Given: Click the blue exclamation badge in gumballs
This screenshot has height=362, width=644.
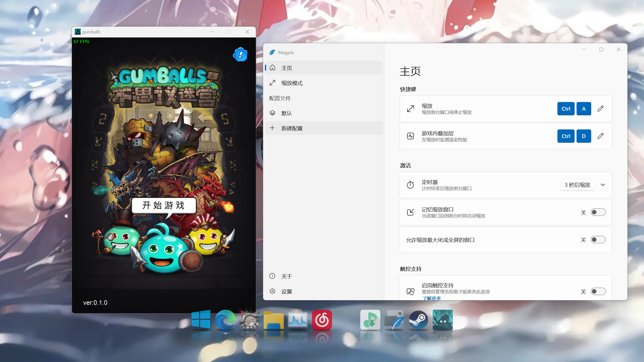Looking at the screenshot, I should 240,55.
